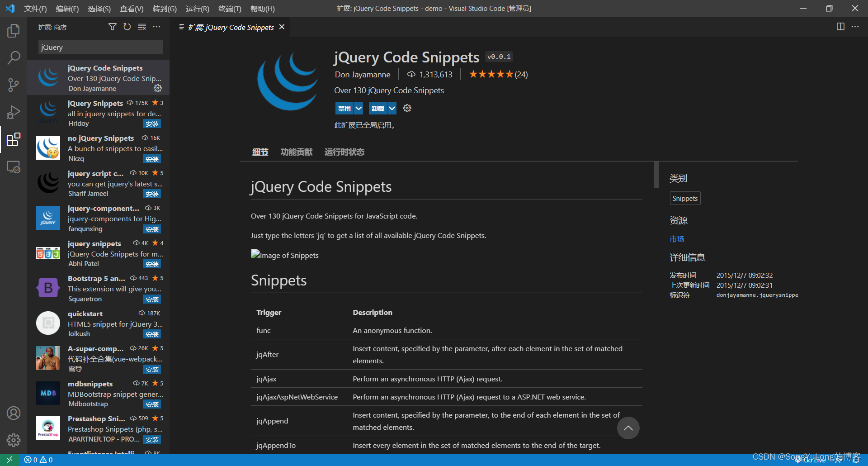The height and width of the screenshot is (466, 868).
Task: Switch to the 功能贡献 tab
Action: coord(297,152)
